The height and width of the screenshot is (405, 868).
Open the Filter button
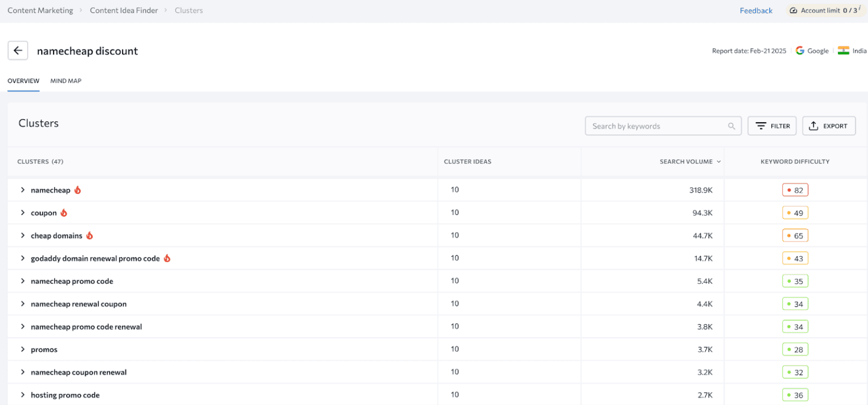772,126
